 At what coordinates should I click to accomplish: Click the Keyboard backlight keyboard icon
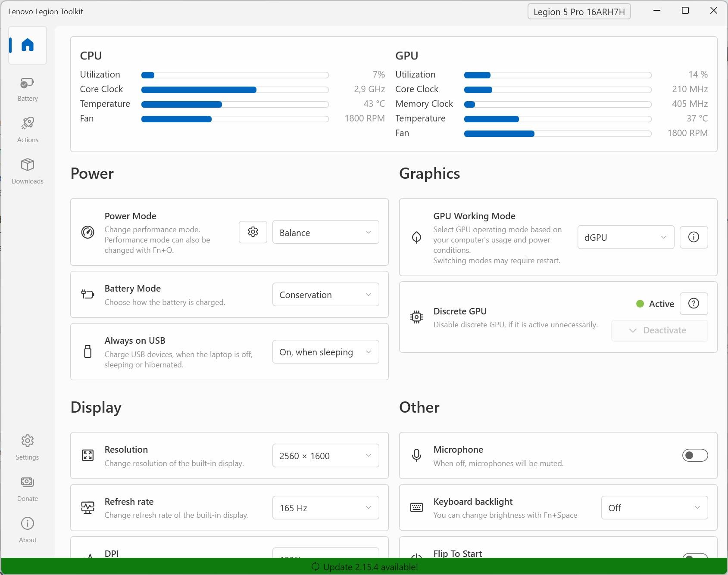click(416, 507)
